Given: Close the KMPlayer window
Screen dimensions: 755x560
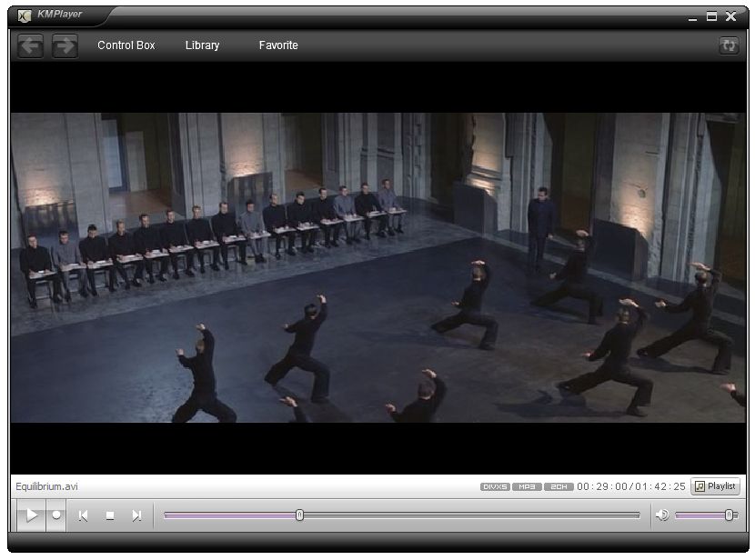Looking at the screenshot, I should [x=731, y=16].
